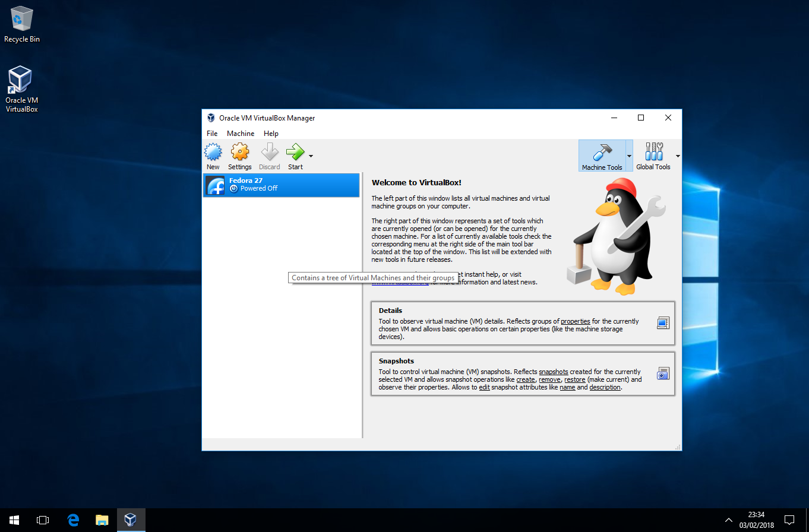Click the restore link in Snapshots text

pyautogui.click(x=575, y=379)
